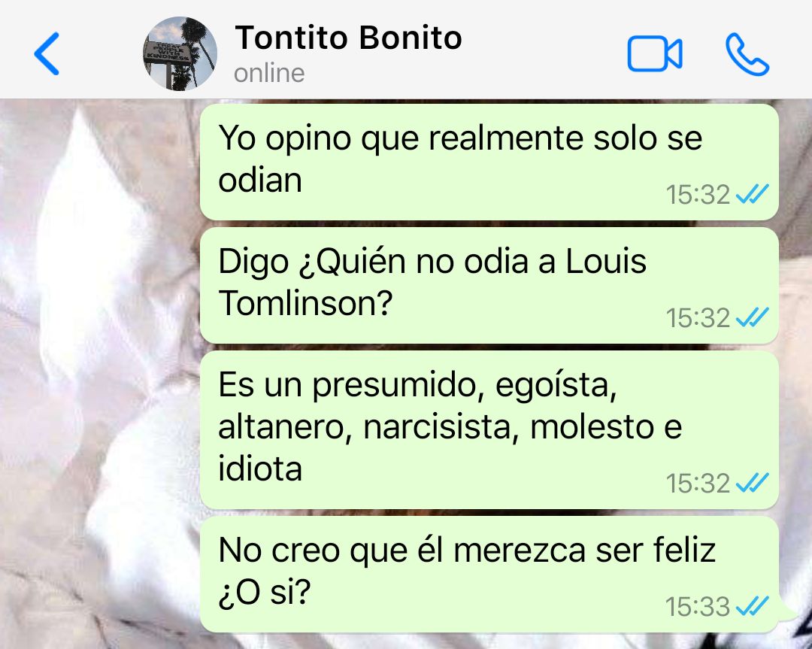The image size is (812, 649).
Task: Select the message 'Yo opino que realmente solo se odian'
Action: (x=489, y=162)
